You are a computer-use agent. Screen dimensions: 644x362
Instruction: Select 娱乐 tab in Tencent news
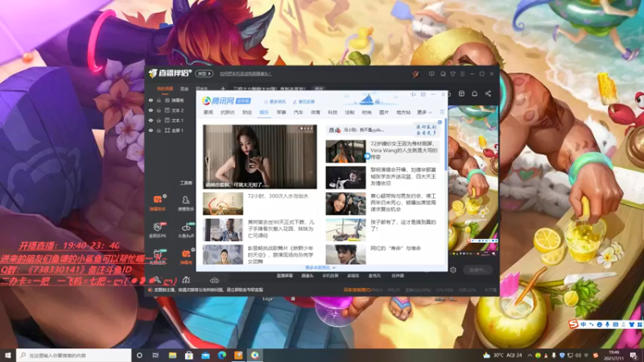point(264,113)
